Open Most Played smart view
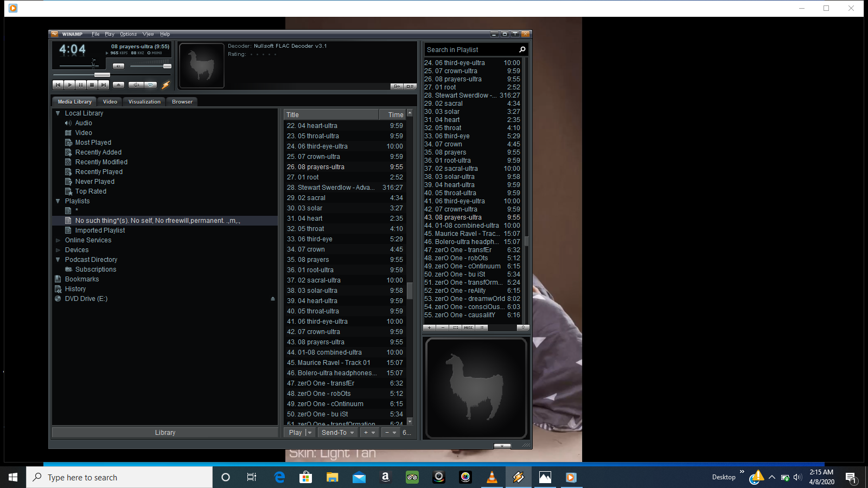 click(93, 143)
